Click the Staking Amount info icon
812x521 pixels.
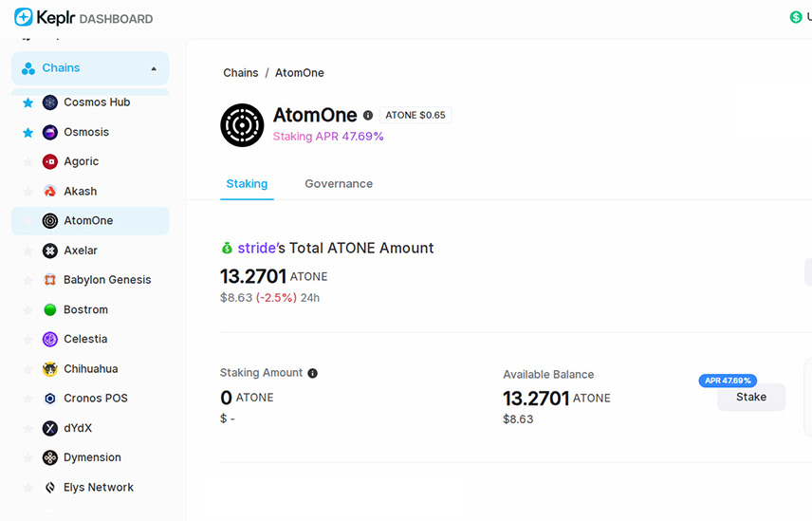312,374
